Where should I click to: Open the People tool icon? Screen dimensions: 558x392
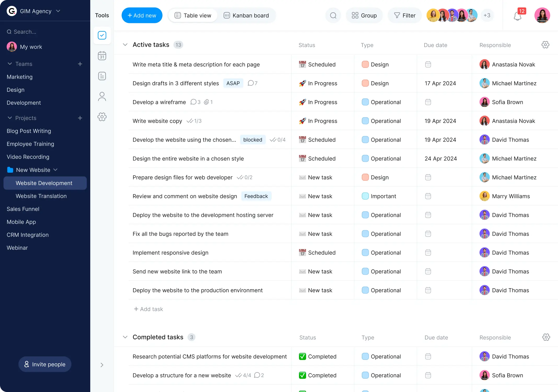[x=102, y=96]
